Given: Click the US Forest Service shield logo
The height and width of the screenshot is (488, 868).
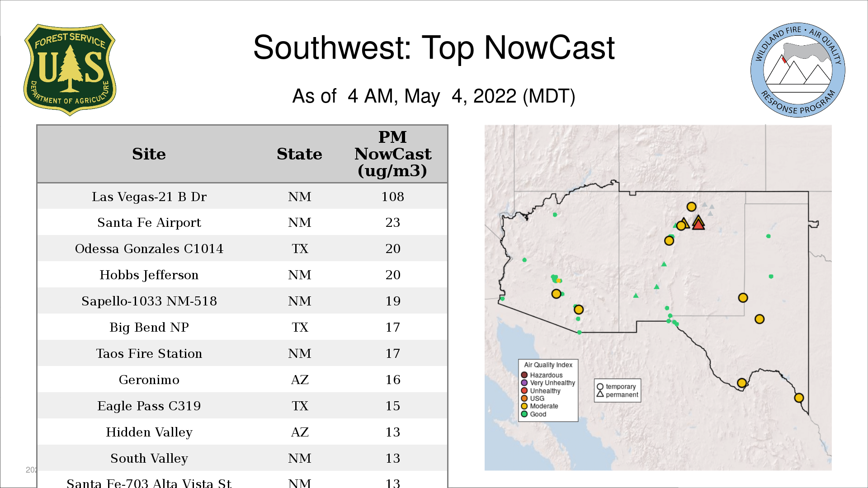Looking at the screenshot, I should [70, 70].
